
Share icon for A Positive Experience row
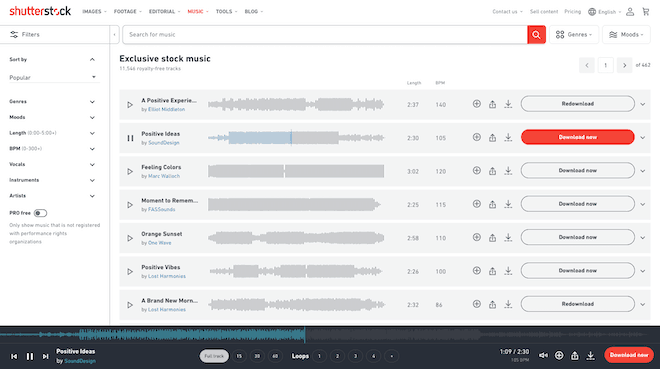click(x=492, y=104)
